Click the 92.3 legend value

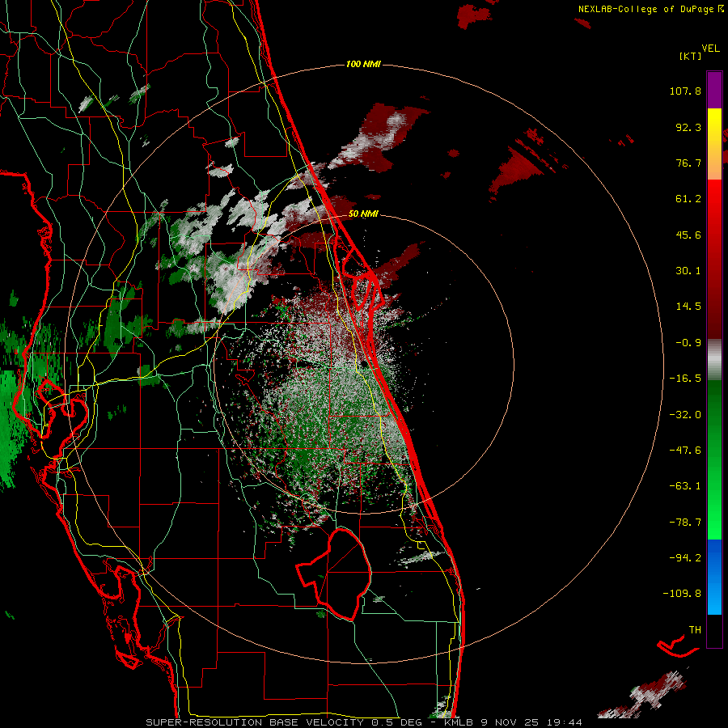pyautogui.click(x=688, y=127)
